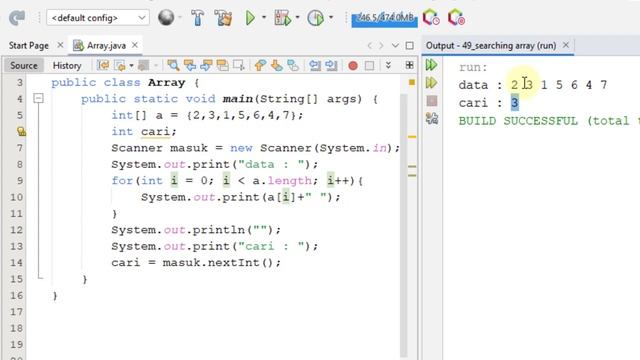
Task: Collapse the main method code fold
Action: pyautogui.click(x=38, y=98)
